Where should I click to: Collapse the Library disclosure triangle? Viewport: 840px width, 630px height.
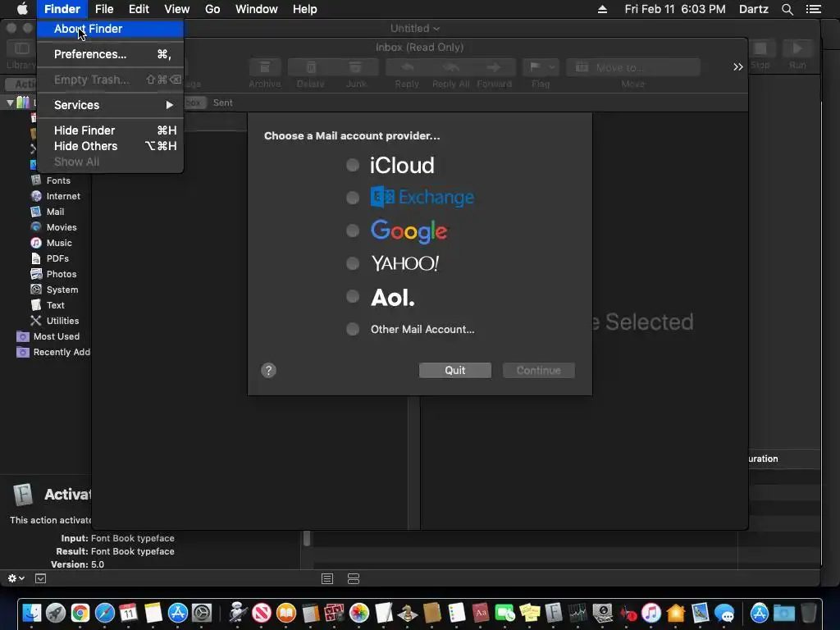[x=10, y=103]
